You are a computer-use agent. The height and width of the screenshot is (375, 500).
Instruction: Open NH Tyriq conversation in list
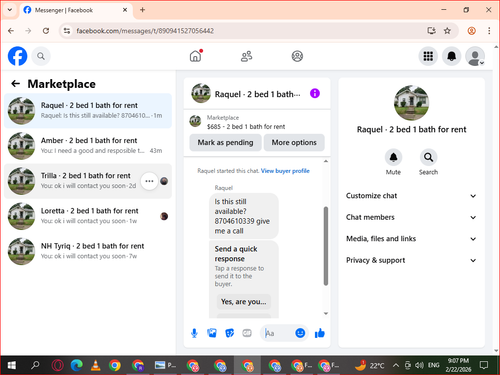[x=88, y=251]
